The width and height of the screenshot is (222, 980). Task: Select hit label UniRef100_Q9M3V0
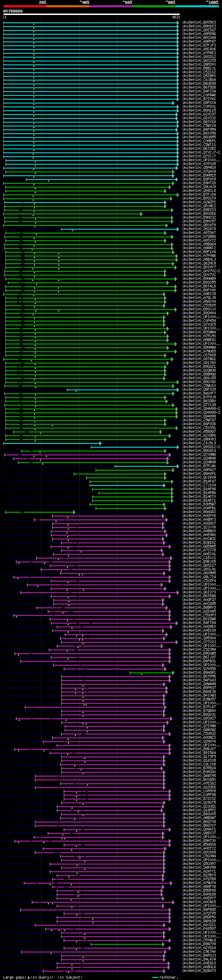[199, 64]
